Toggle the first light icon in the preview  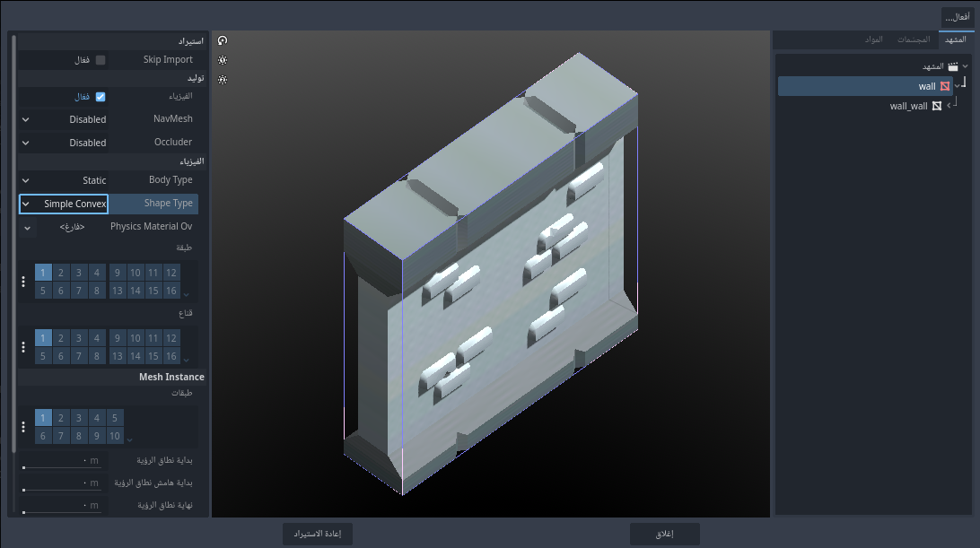point(223,60)
